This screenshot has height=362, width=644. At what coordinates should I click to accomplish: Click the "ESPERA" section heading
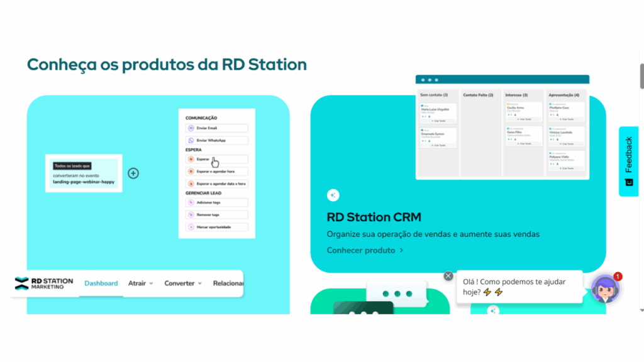click(194, 150)
